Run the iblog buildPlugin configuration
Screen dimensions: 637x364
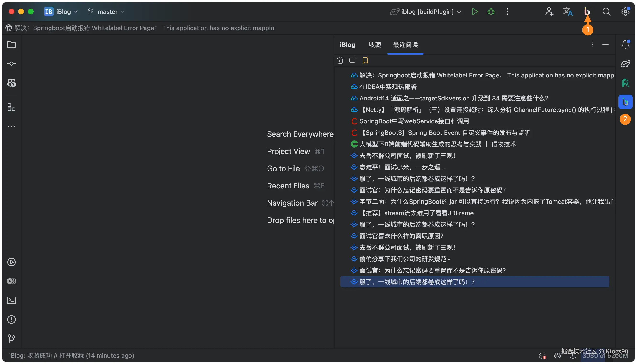[475, 11]
